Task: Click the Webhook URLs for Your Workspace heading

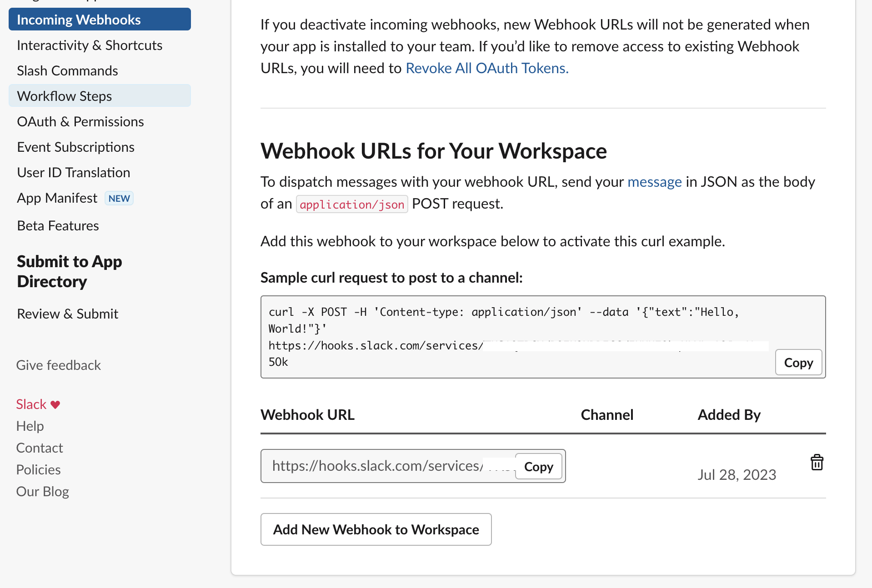Action: click(433, 151)
